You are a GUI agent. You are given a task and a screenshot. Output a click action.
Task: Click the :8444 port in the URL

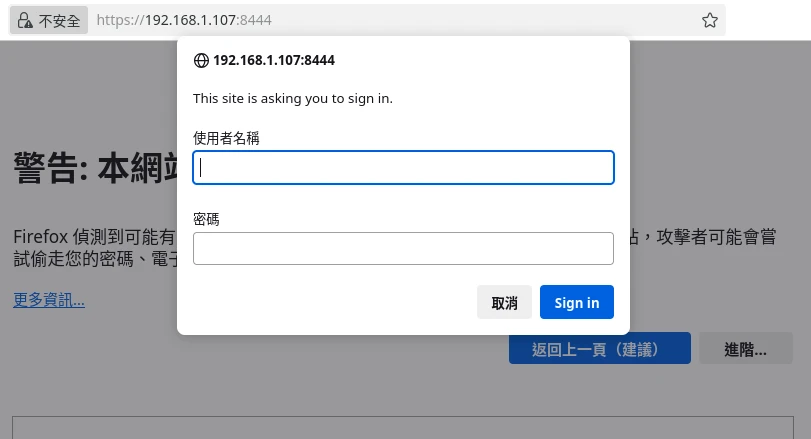(254, 20)
